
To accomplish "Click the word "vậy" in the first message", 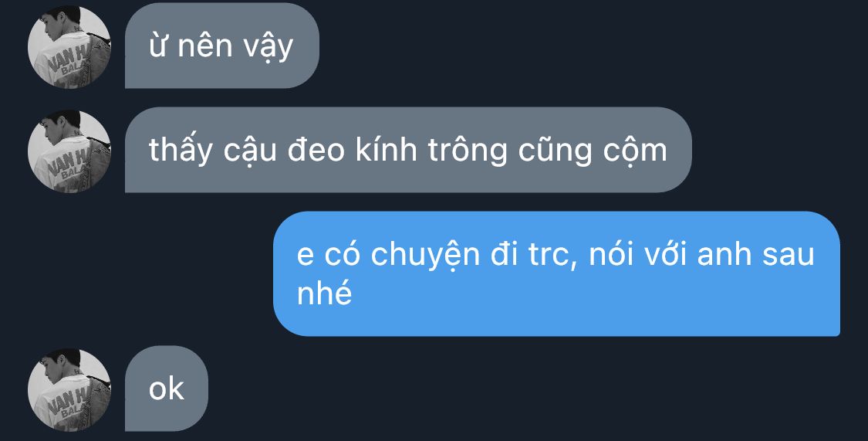I will tap(268, 46).
